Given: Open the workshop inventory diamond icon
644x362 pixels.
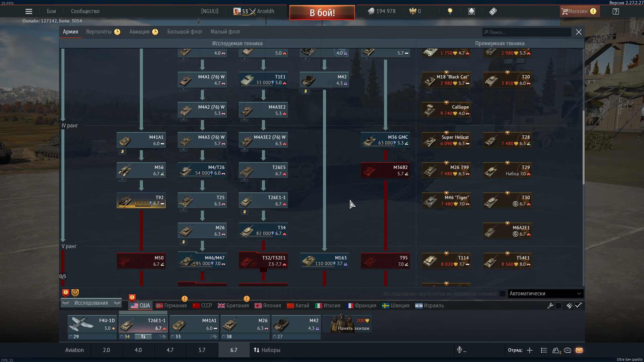Looking at the screenshot, I should pyautogui.click(x=472, y=11).
